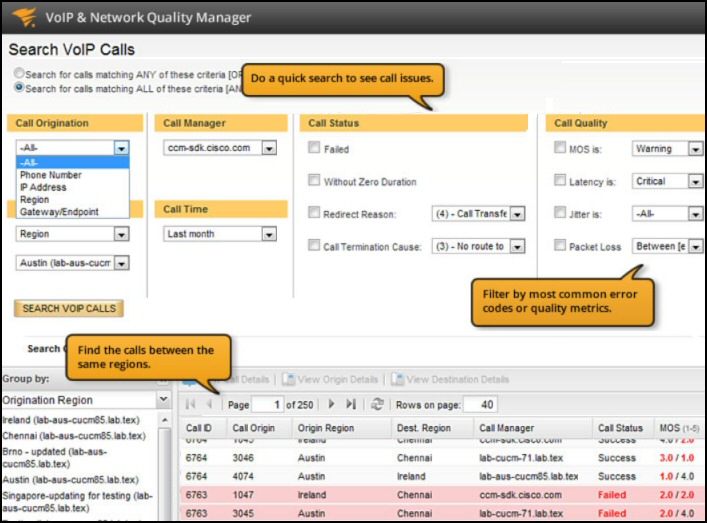Screen dimensions: 707x523
Task: Click View Origin Details link
Action: 338,380
